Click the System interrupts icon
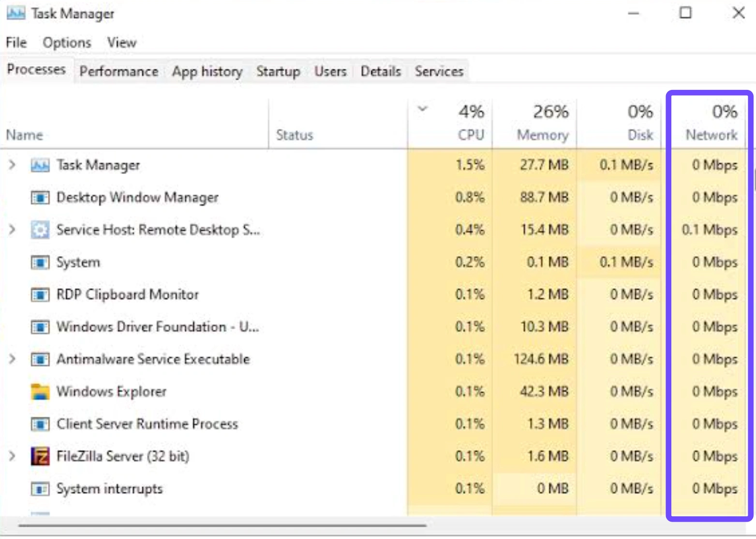Viewport: 756px width, 539px height. tap(40, 489)
